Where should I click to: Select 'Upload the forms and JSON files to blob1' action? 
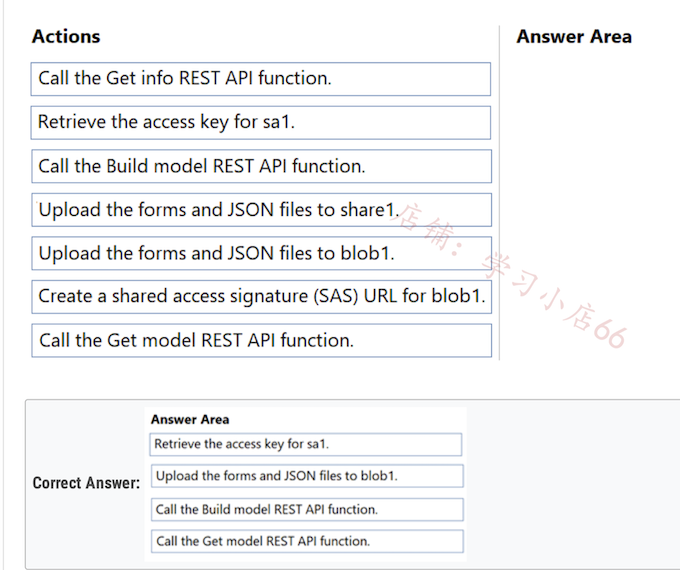coord(262,253)
